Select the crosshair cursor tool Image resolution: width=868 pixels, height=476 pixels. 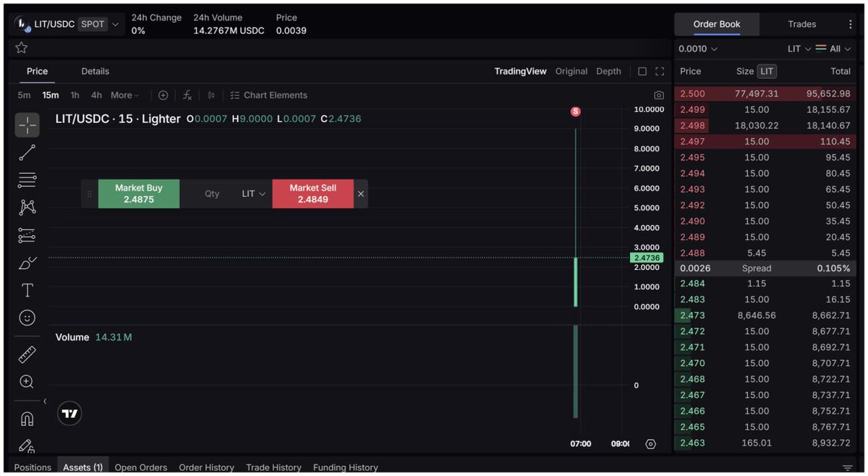[27, 125]
